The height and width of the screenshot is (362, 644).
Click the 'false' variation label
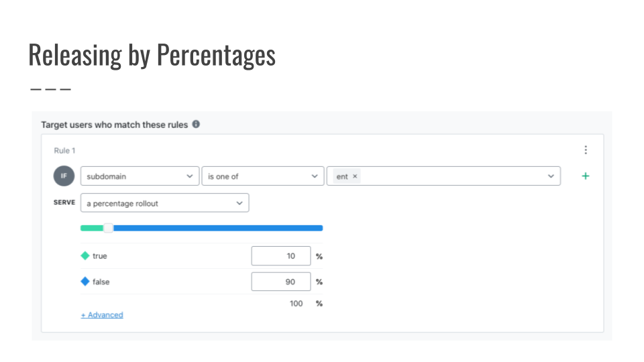(x=101, y=282)
